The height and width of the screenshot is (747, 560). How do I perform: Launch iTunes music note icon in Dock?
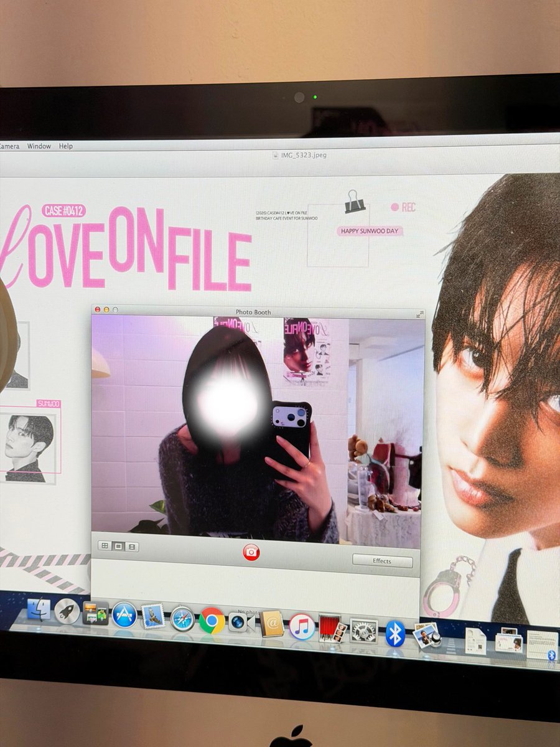click(x=302, y=626)
